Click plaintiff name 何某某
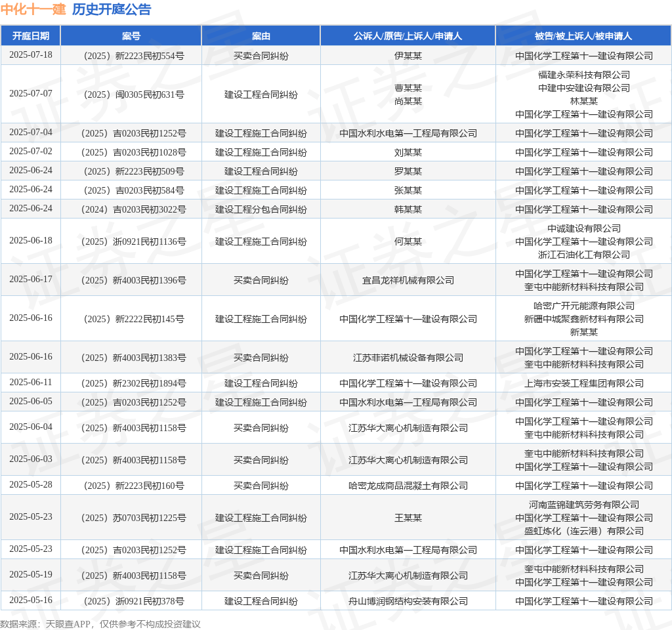Screen dimensions: 672x630 click(408, 241)
